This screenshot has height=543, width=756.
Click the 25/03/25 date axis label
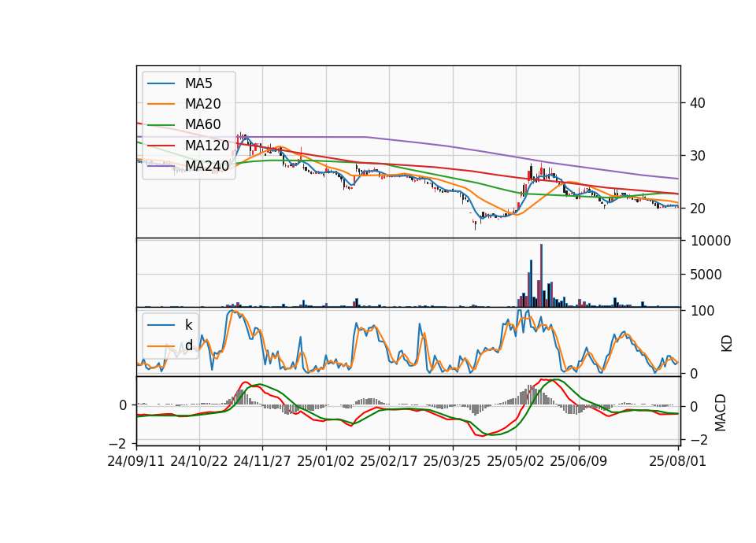(x=452, y=461)
